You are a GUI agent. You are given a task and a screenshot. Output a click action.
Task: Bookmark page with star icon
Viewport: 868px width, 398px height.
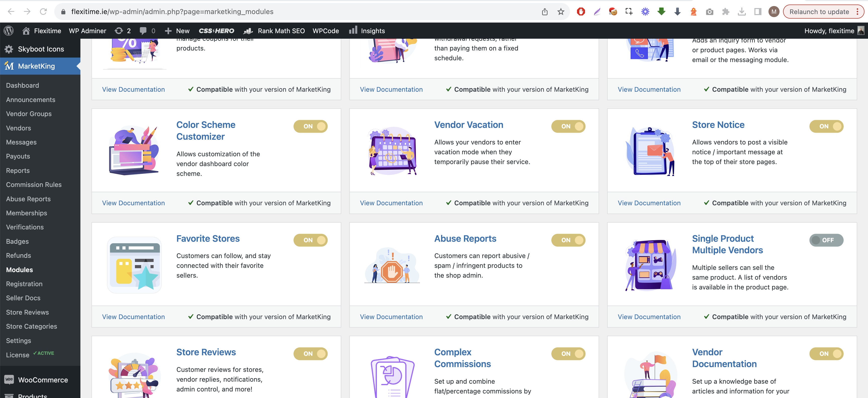(561, 12)
